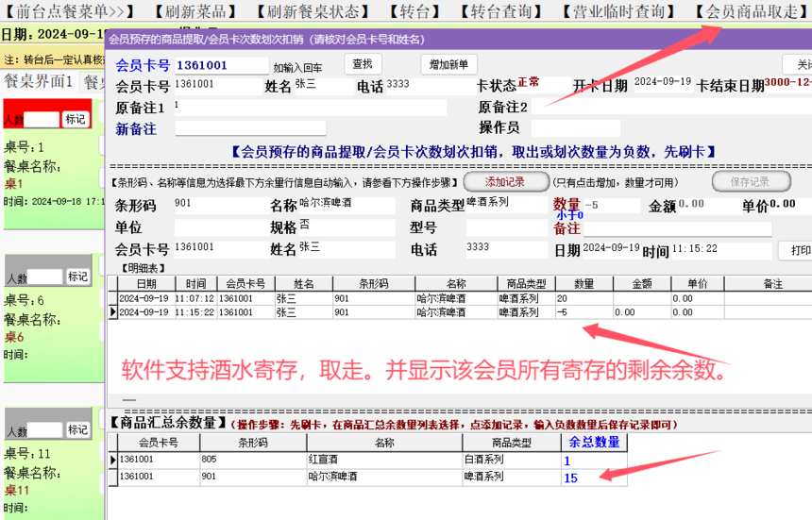
Task: Click the 保存记录 button
Action: pyautogui.click(x=749, y=181)
